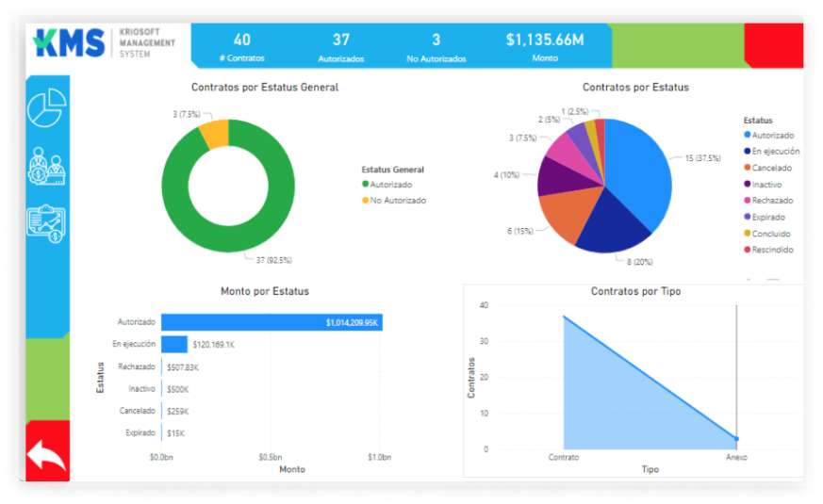Click the No Autorizados card showing 3
Viewport: 823px width, 504px height.
click(x=436, y=47)
